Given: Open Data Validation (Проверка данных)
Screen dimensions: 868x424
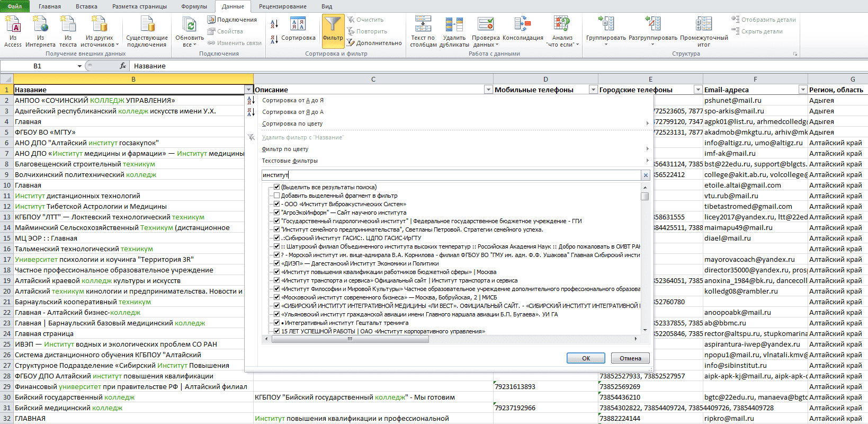Looking at the screenshot, I should [x=486, y=32].
